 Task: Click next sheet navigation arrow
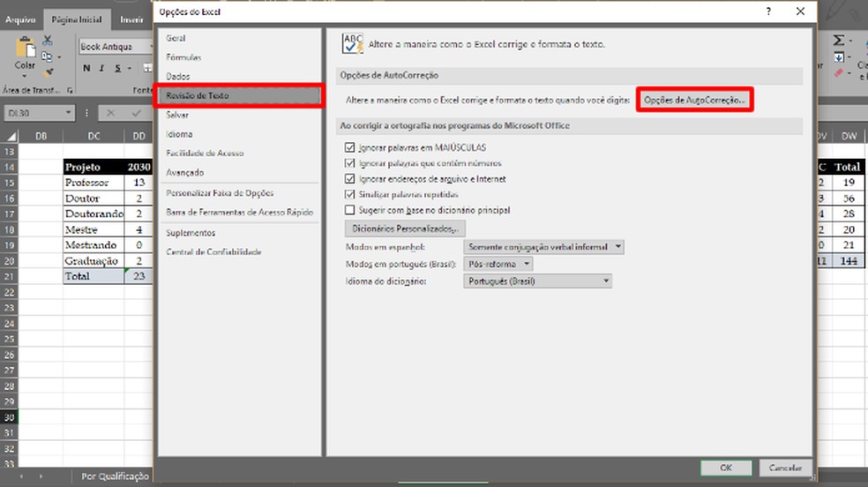[x=41, y=476]
